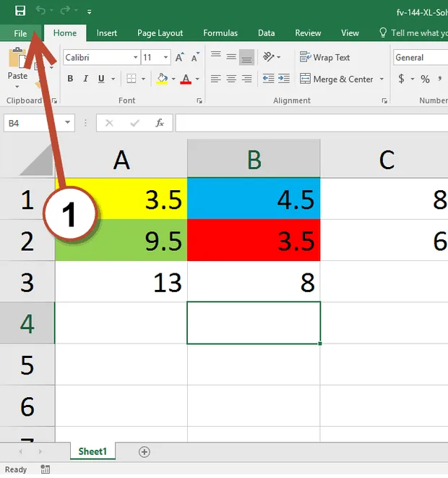Switch to the View tab
The height and width of the screenshot is (478, 448).
350,33
